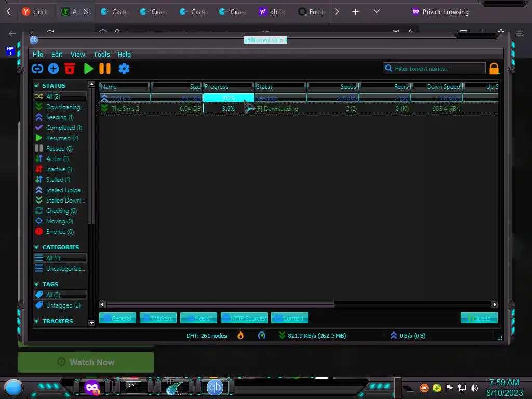This screenshot has width=532, height=399.
Task: Select the Active (1) filter
Action: (60, 159)
